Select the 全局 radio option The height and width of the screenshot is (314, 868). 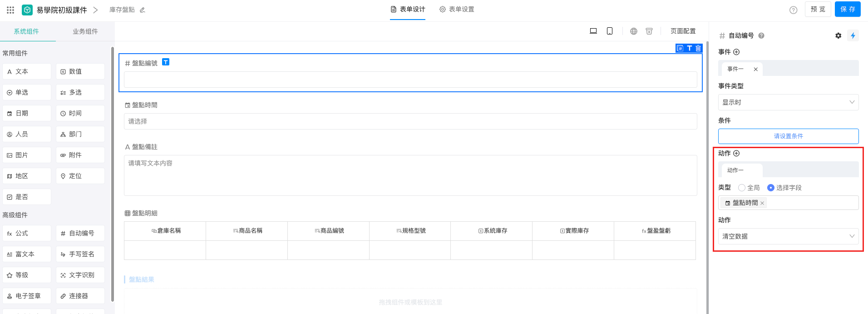pos(742,188)
